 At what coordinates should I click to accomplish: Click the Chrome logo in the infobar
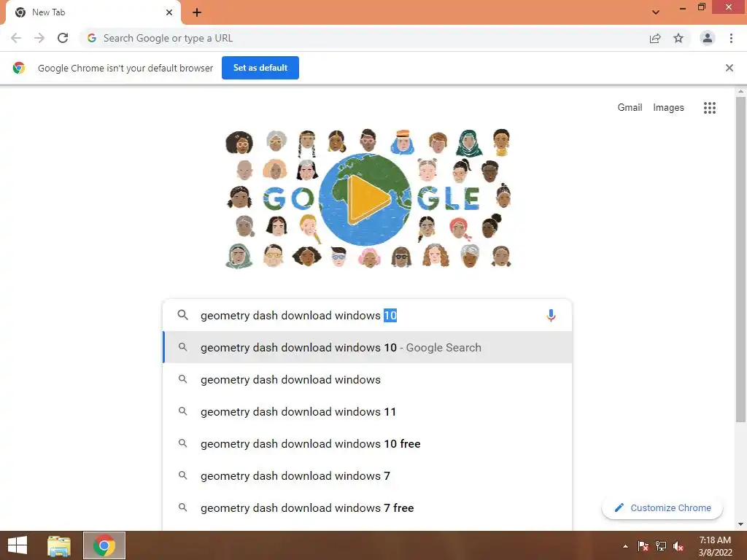click(x=18, y=68)
